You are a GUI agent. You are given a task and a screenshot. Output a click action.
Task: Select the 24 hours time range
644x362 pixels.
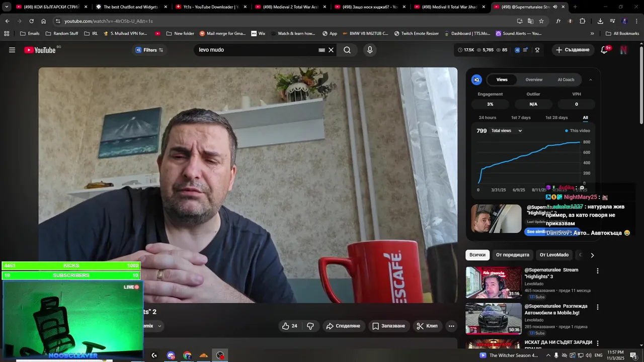pyautogui.click(x=488, y=118)
